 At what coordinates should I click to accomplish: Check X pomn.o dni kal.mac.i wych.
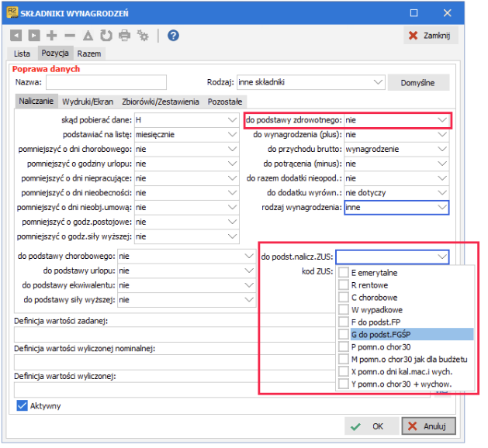[x=344, y=371]
